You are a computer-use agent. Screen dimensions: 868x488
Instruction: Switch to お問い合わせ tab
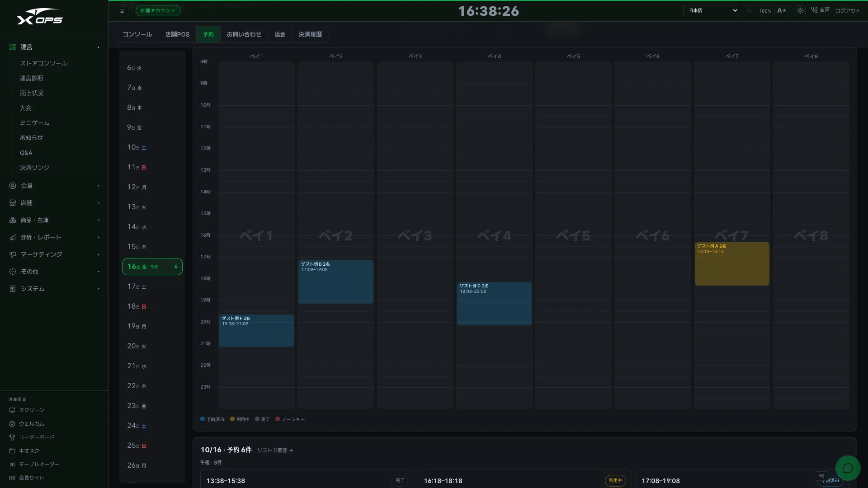[x=244, y=34]
